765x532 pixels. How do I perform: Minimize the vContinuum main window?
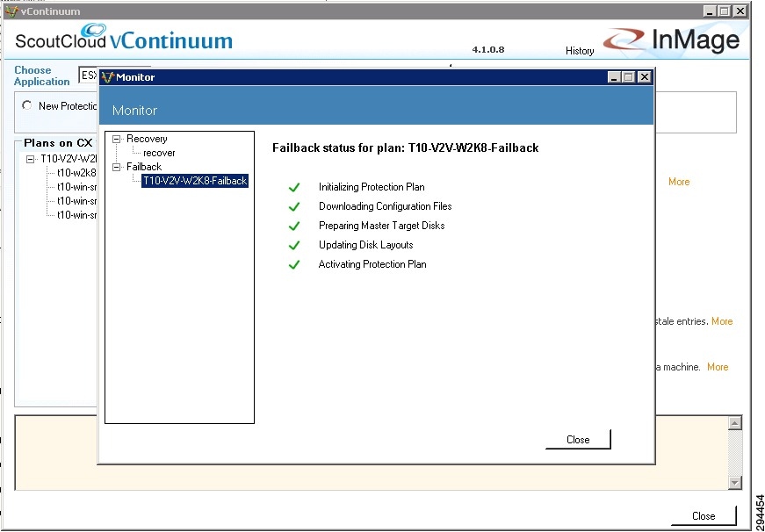[710, 11]
